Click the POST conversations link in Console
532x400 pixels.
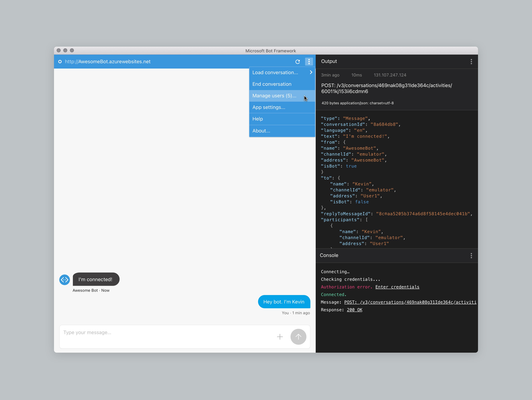click(410, 302)
